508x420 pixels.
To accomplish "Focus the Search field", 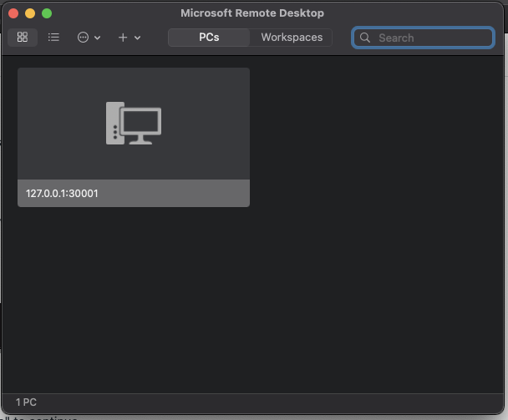I will tap(423, 38).
